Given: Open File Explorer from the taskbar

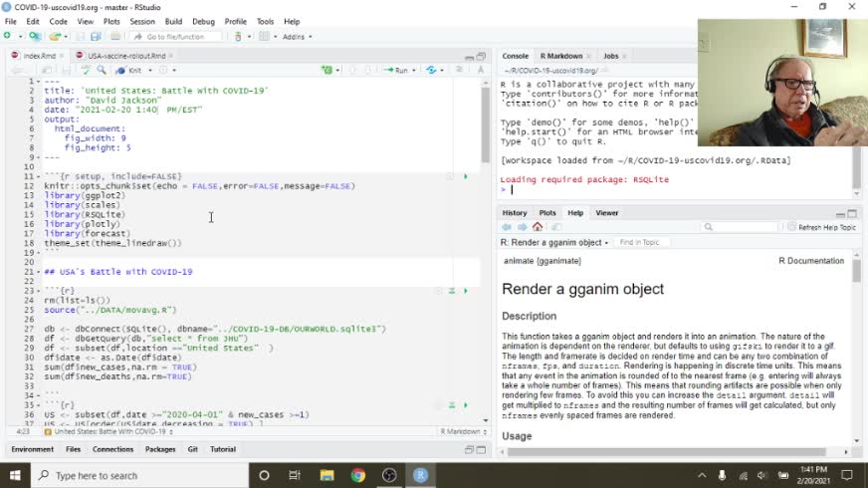Looking at the screenshot, I should click(x=326, y=475).
